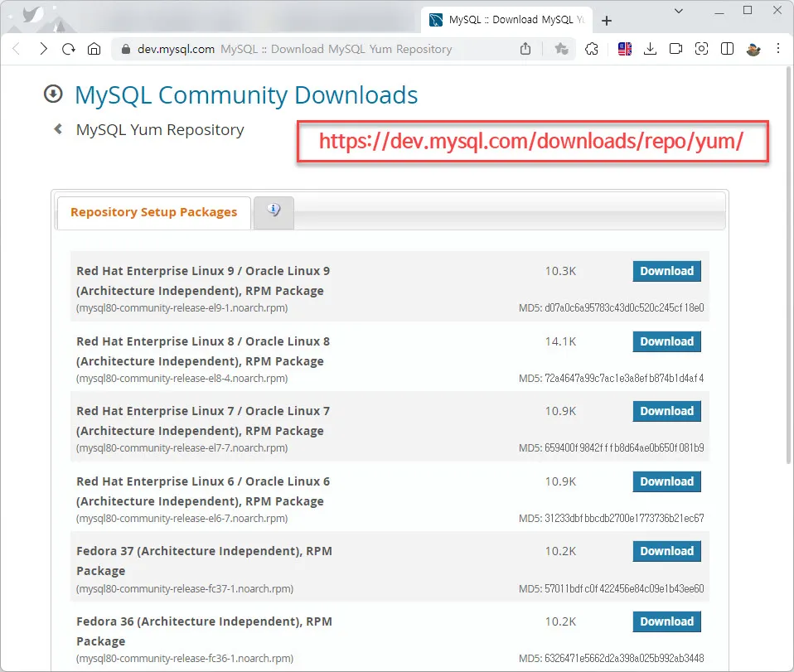Screen dimensions: 794x672
Task: Switch to the Repository Setup Packages tab
Action: [153, 212]
